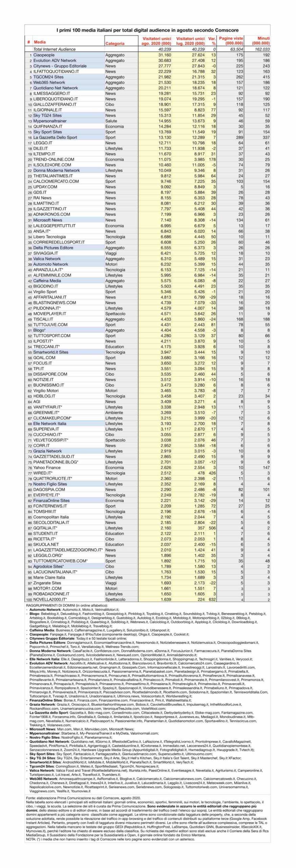The width and height of the screenshot is (296, 868).
Task: Click the 'Visitatori unici ago. 2020' header
Action: 156,41
